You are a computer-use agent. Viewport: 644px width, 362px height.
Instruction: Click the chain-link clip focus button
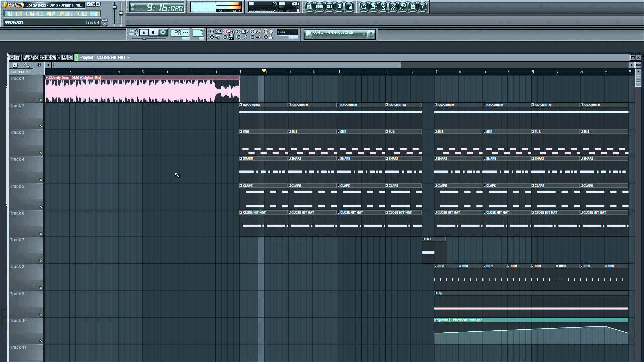[x=27, y=65]
